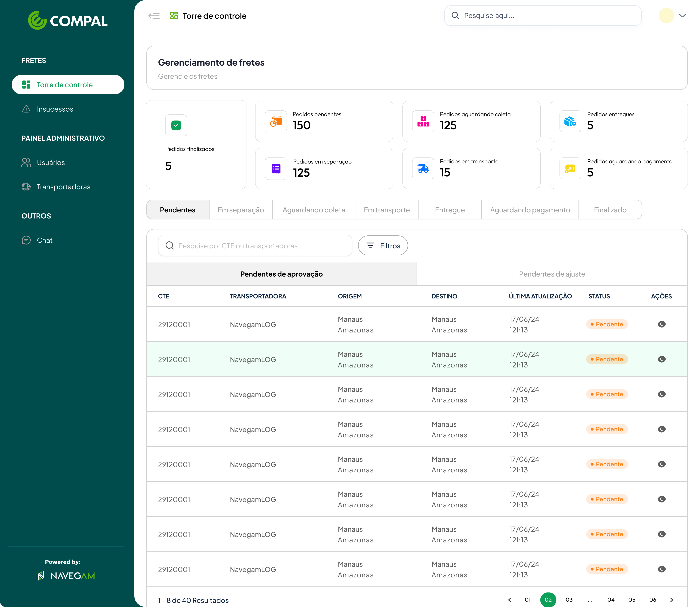Click the Pedidos em separação purple list icon
Viewport: 700px width, 607px height.
(x=276, y=168)
